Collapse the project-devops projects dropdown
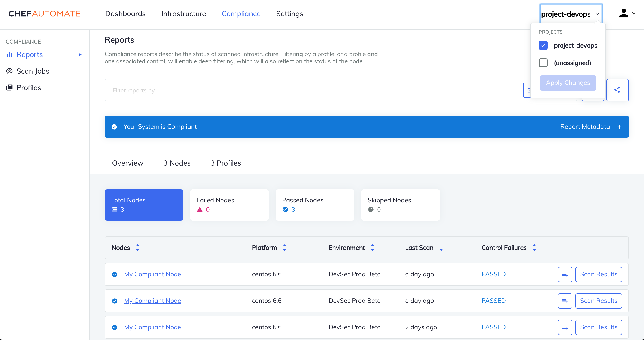Viewport: 644px width, 340px height. (x=598, y=14)
